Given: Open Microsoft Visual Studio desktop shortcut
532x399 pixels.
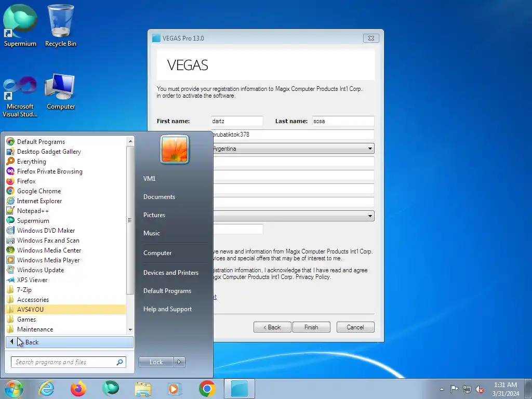Looking at the screenshot, I should (x=20, y=96).
